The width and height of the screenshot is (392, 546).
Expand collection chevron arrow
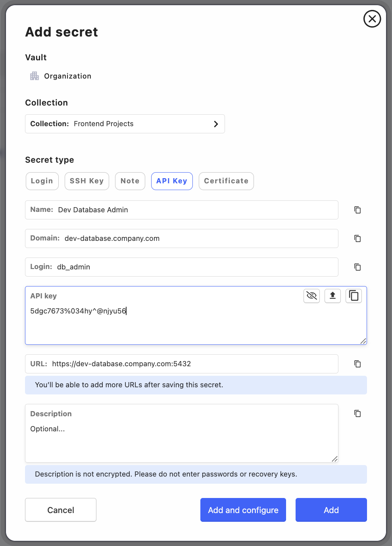click(x=216, y=124)
